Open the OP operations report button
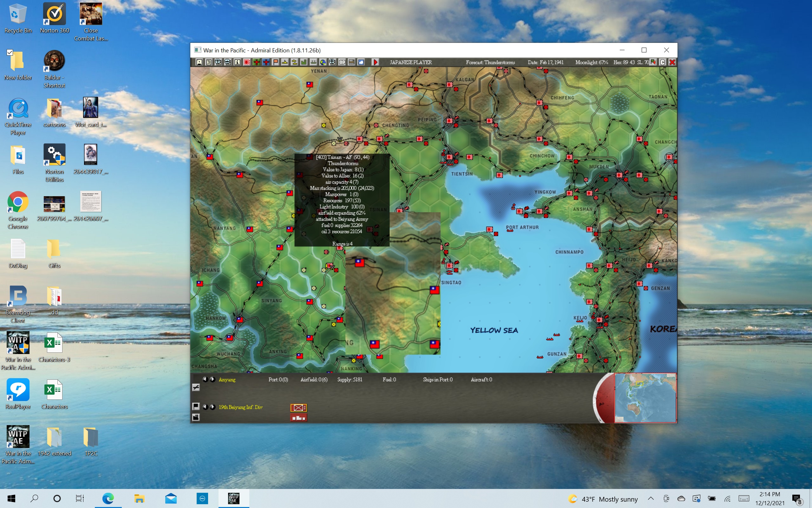Screen dimensions: 812x508 click(342, 62)
